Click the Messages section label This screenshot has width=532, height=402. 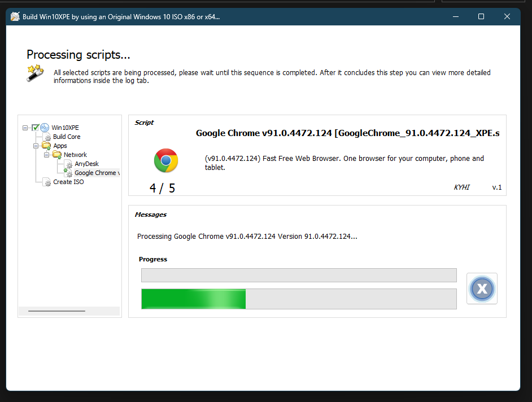pos(151,215)
